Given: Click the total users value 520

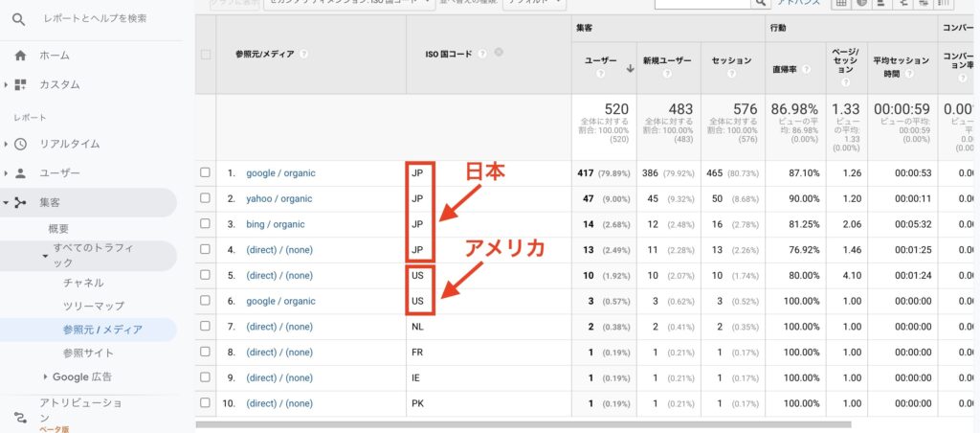Looking at the screenshot, I should click(616, 109).
